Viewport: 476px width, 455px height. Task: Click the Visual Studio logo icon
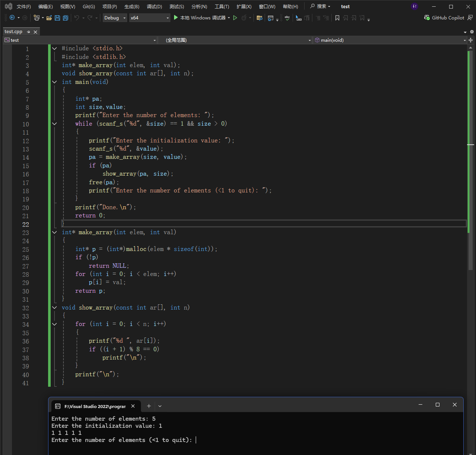click(8, 6)
